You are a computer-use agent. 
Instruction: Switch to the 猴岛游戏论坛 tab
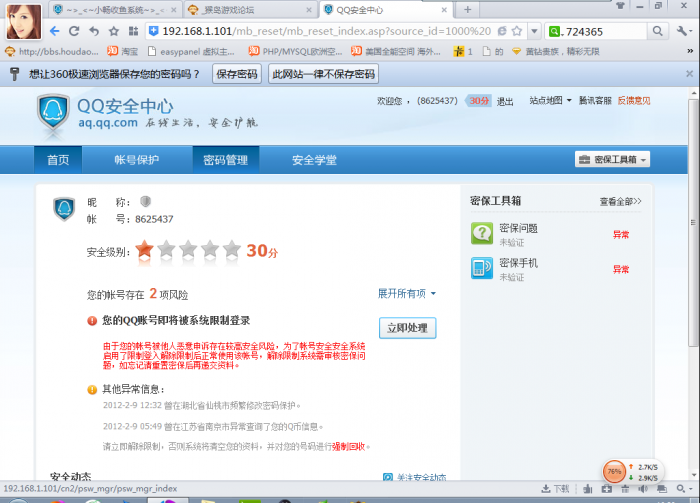250,10
